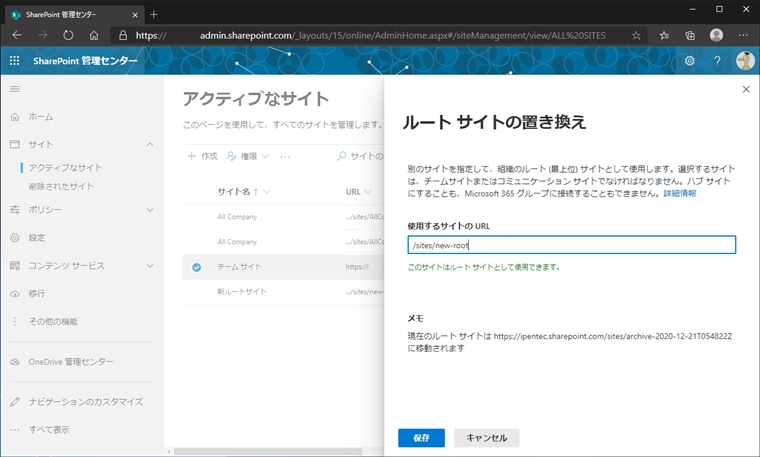Open browser settings and more menu

[x=743, y=35]
